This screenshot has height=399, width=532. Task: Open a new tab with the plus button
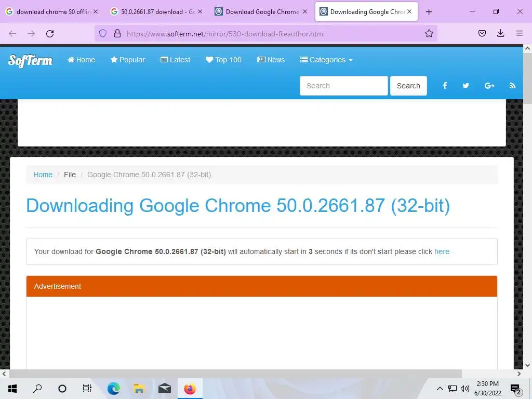pyautogui.click(x=429, y=12)
